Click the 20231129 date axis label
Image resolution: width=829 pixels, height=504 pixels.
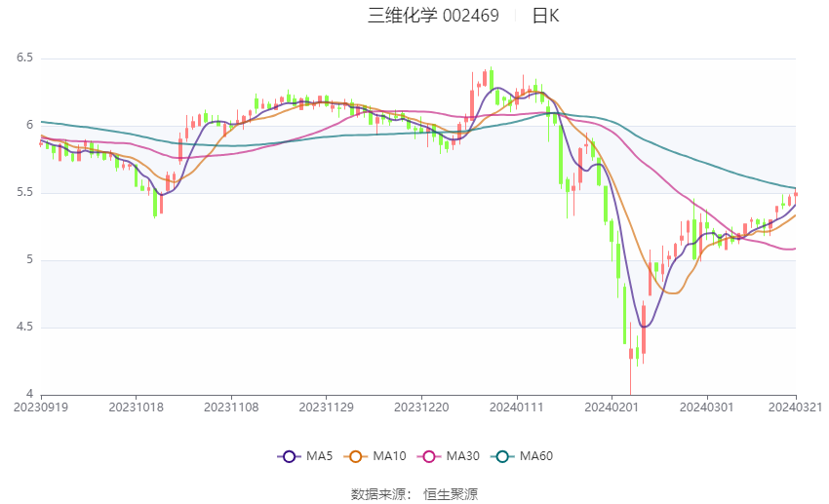[x=326, y=407]
